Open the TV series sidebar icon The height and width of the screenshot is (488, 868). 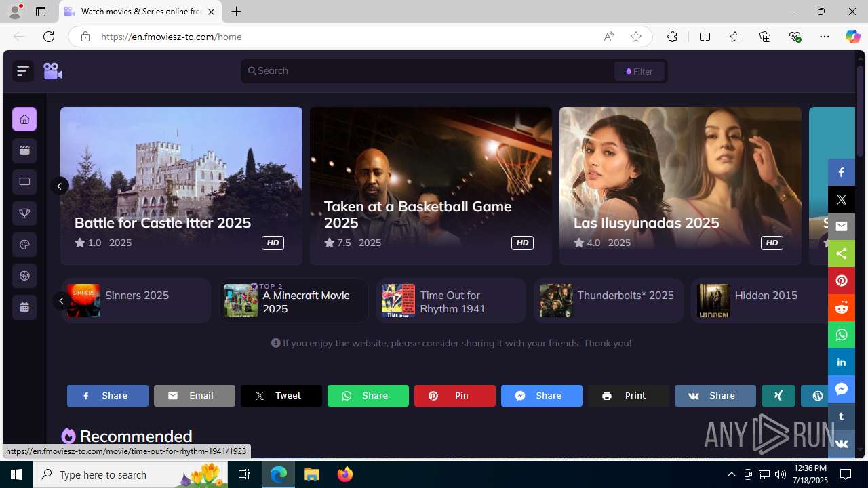(x=24, y=182)
